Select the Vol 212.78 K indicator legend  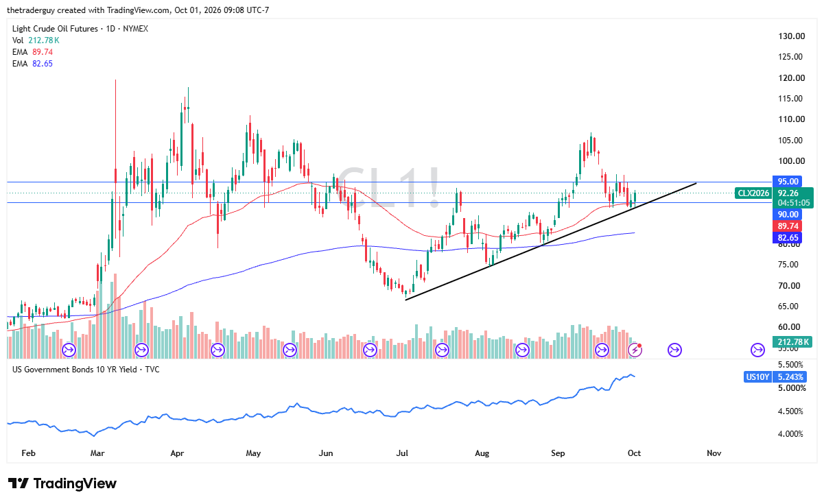[36, 40]
